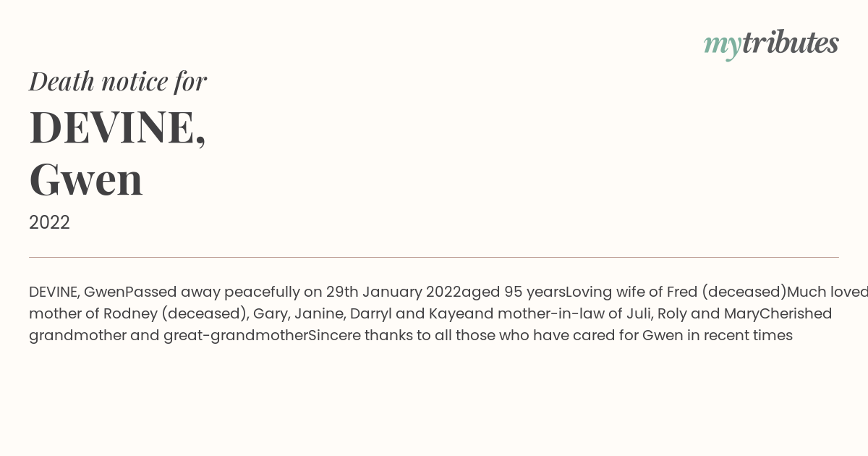Click the mytributes logo
The image size is (868, 456).
pyautogui.click(x=771, y=44)
